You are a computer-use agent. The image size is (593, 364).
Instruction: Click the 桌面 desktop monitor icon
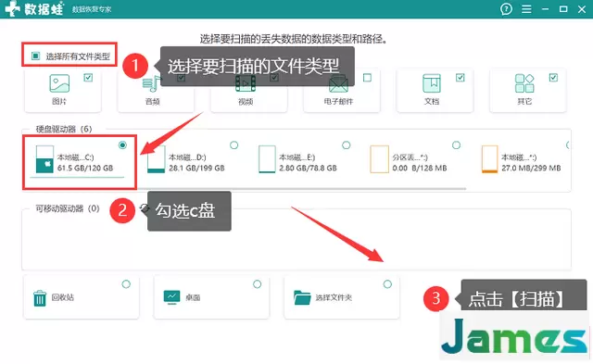click(x=171, y=297)
